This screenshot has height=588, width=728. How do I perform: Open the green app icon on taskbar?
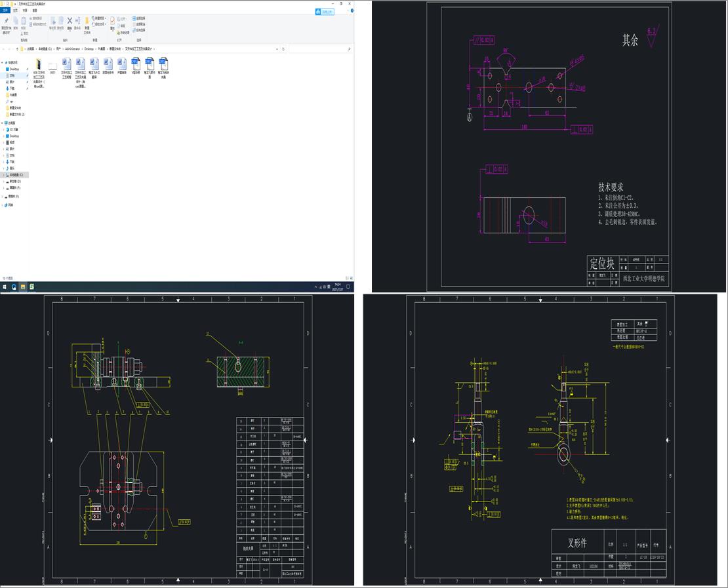[x=32, y=286]
